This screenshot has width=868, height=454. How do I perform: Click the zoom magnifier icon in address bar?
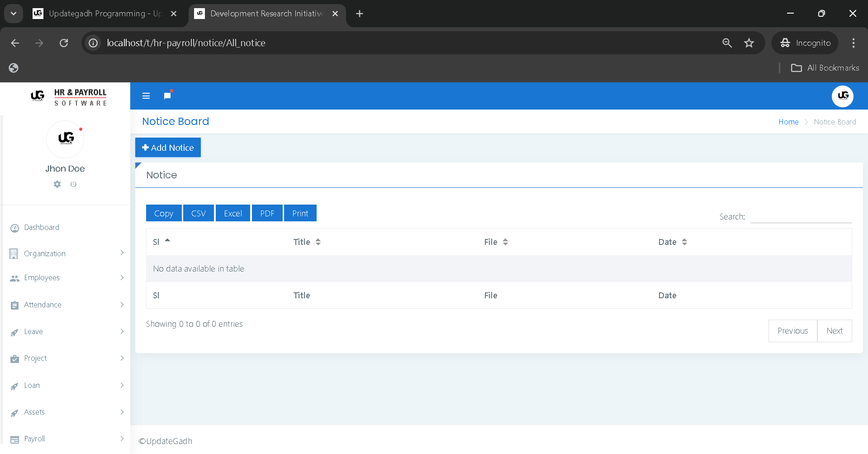[727, 43]
